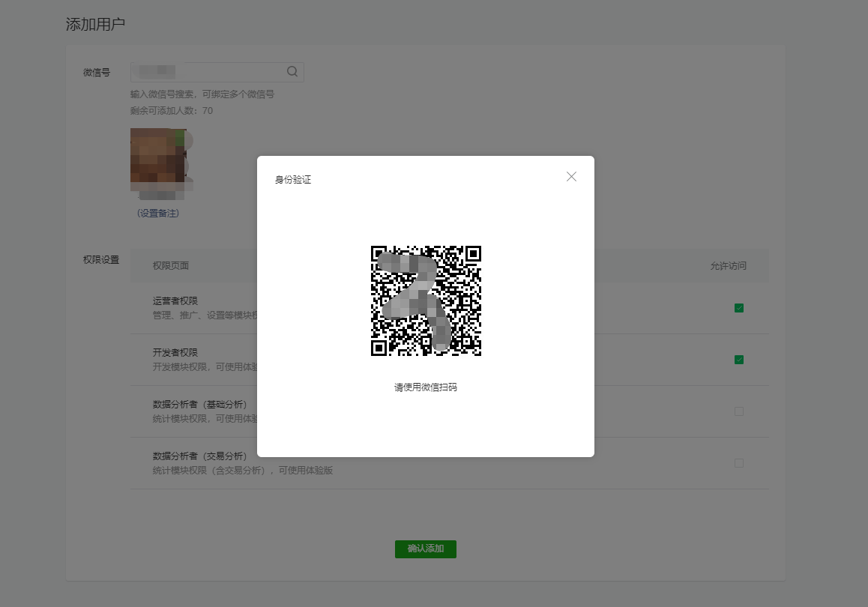868x607 pixels.
Task: Click the 添加用户 page heading
Action: pyautogui.click(x=95, y=24)
